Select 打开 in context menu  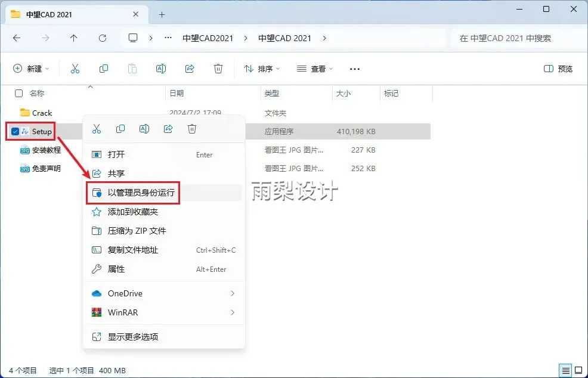coord(164,154)
